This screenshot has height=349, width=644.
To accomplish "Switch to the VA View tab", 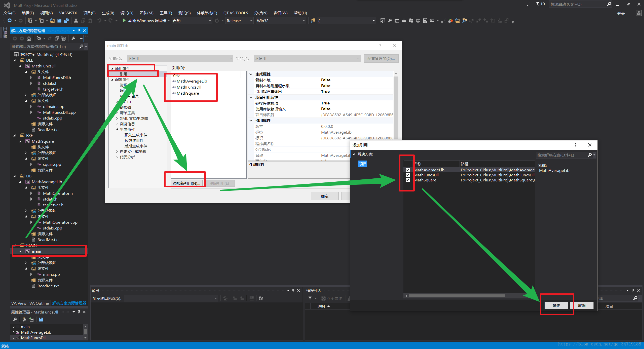I will tap(19, 303).
